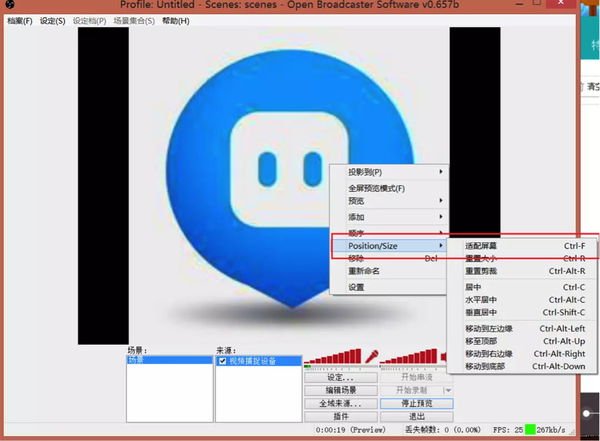
Task: Click the green bitrate status indicator square
Action: tap(530, 430)
